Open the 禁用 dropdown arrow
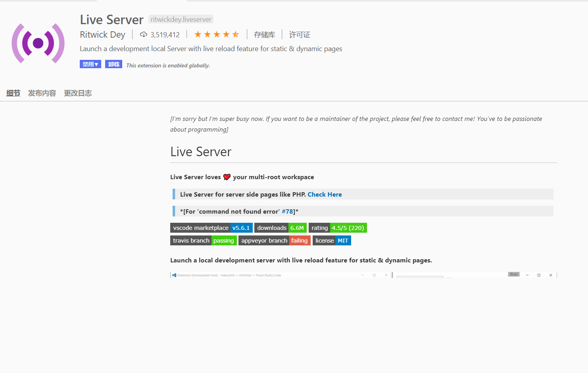The width and height of the screenshot is (588, 373). coord(96,63)
